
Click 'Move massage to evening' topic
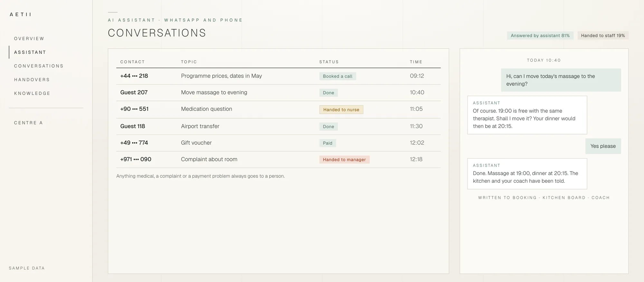tap(214, 92)
